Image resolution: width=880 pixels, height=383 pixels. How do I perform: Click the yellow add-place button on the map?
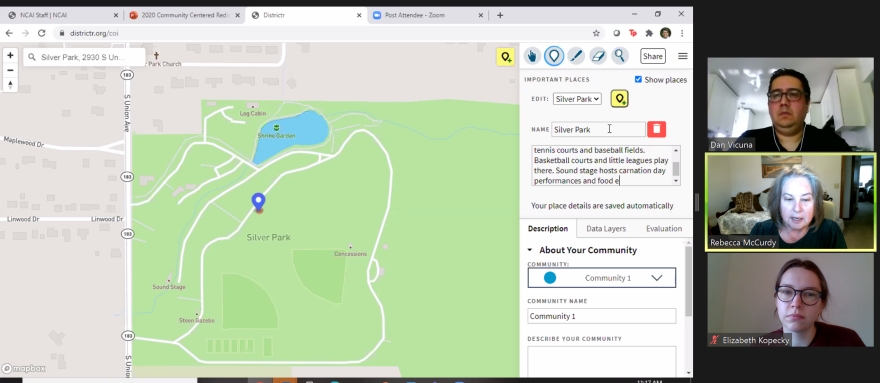pos(505,57)
